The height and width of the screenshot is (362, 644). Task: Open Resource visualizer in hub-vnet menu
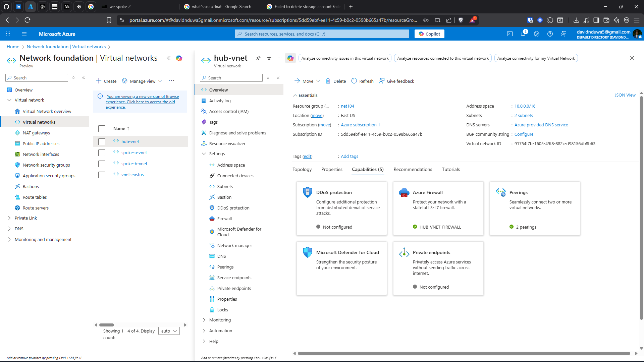[x=227, y=143]
